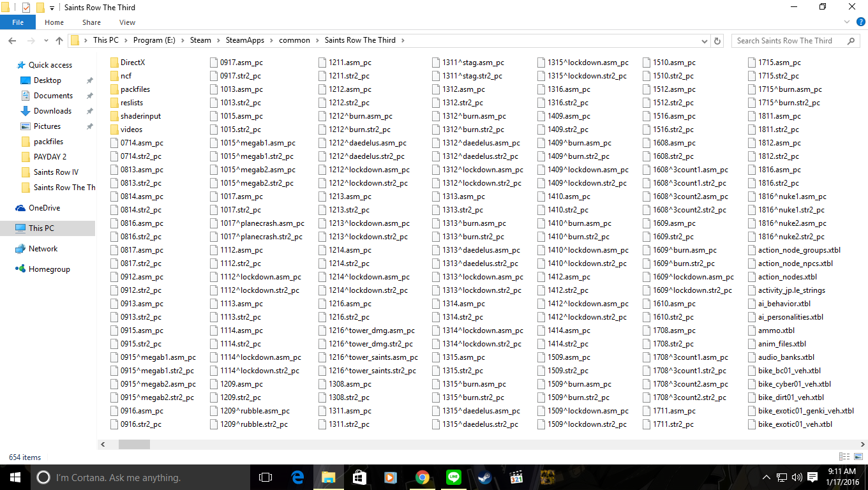Image resolution: width=868 pixels, height=490 pixels.
Task: Click SteamApps in the address breadcrumb
Action: [244, 40]
